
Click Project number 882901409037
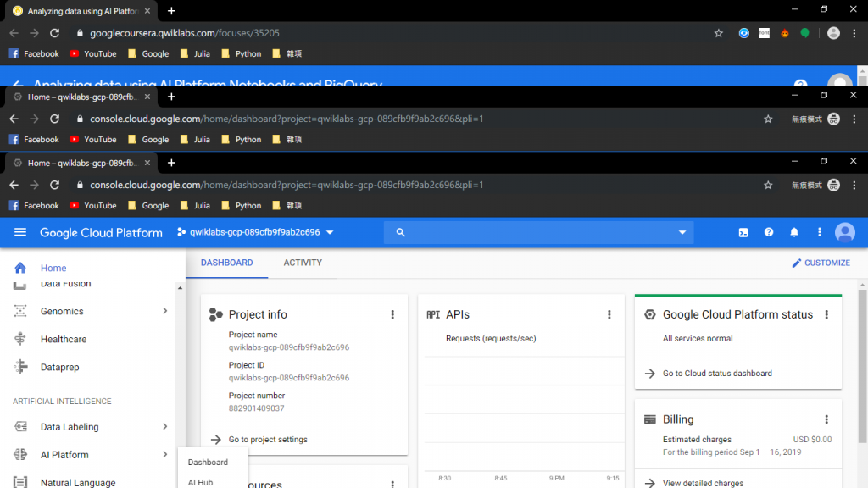(x=256, y=408)
